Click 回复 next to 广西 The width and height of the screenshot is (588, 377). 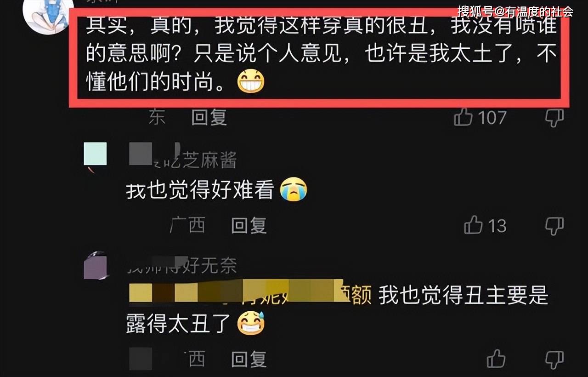pyautogui.click(x=249, y=225)
